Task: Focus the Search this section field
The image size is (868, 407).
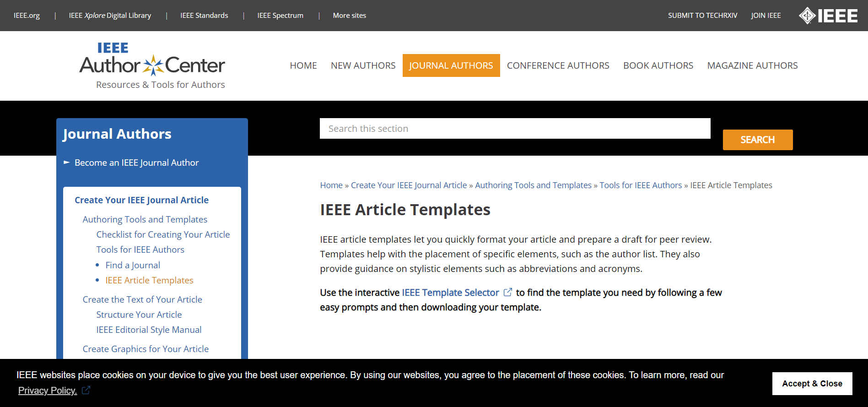Action: coord(515,129)
